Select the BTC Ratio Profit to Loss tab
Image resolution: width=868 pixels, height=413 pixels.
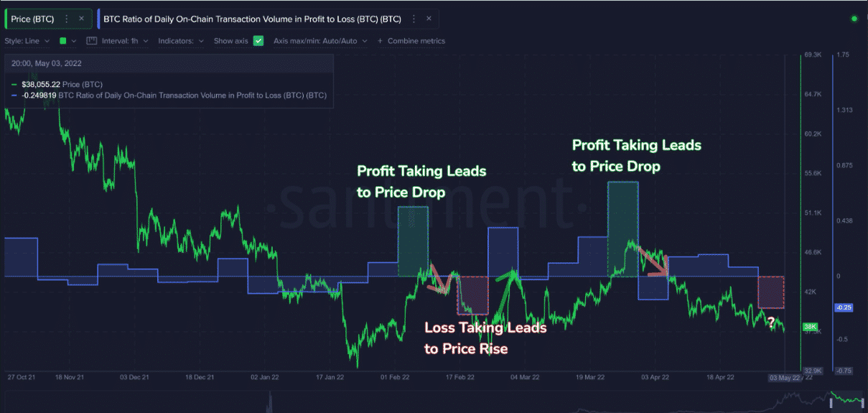[x=252, y=19]
